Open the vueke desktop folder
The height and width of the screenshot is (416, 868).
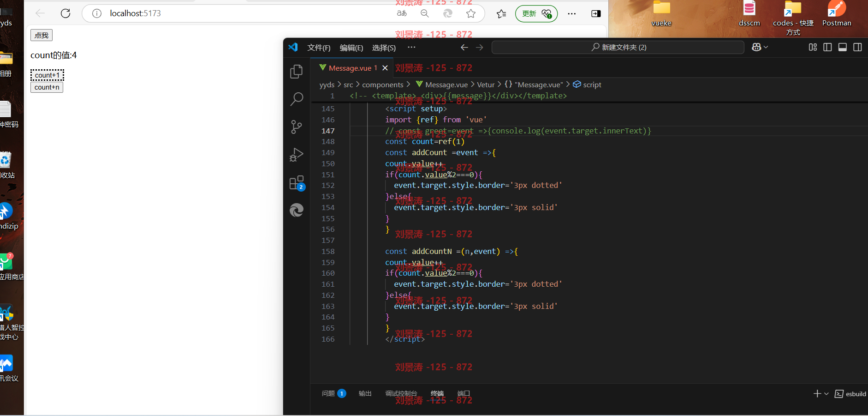661,14
